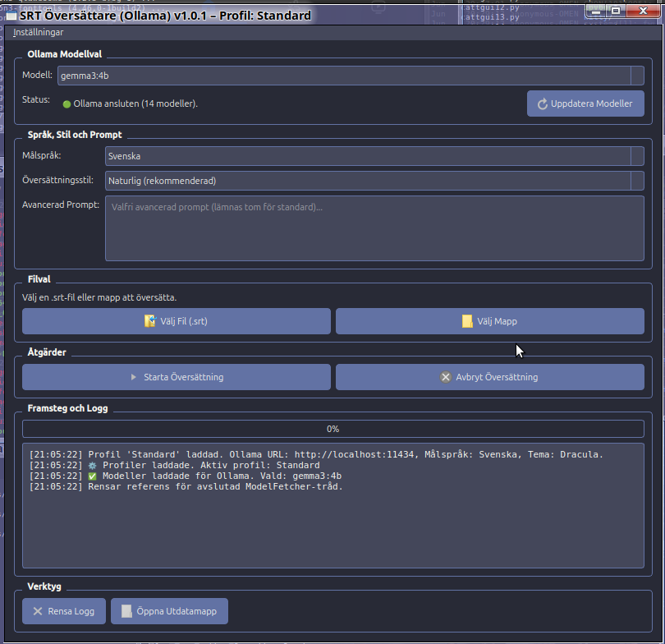Image resolution: width=665 pixels, height=644 pixels.
Task: Expand the Modell dropdown arrow
Action: 637,76
